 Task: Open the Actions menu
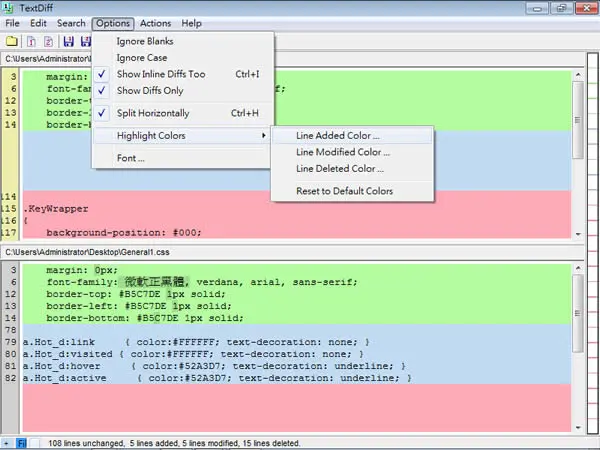click(x=155, y=23)
